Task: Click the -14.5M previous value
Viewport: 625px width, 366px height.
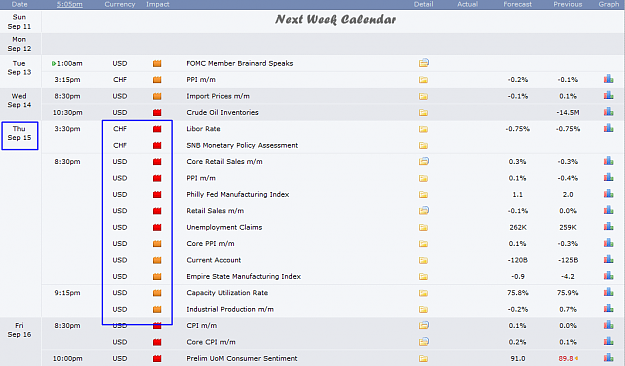Action: tap(568, 112)
